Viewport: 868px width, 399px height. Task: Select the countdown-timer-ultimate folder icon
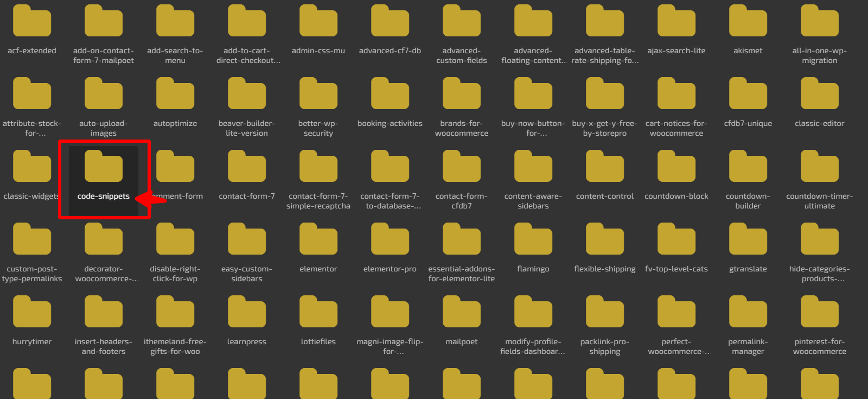pyautogui.click(x=820, y=166)
